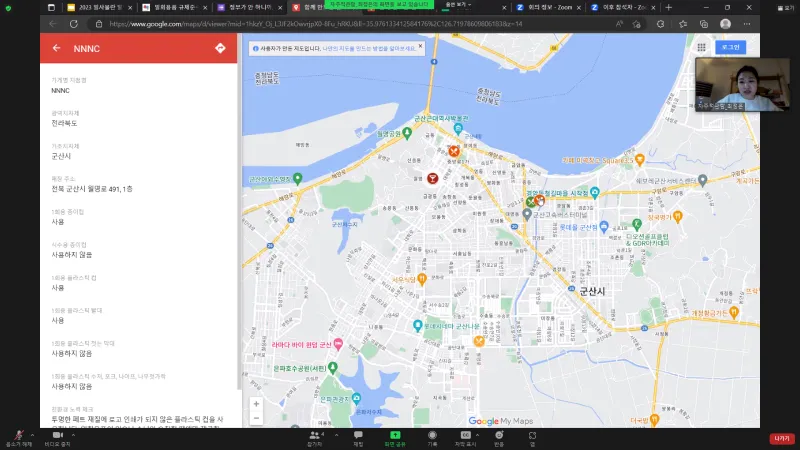Zoom in on the map
This screenshot has height=450, width=800.
tap(256, 404)
